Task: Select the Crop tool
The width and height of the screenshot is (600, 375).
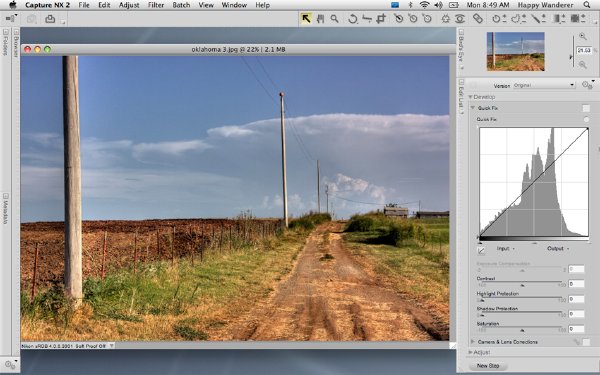Action: [x=381, y=18]
